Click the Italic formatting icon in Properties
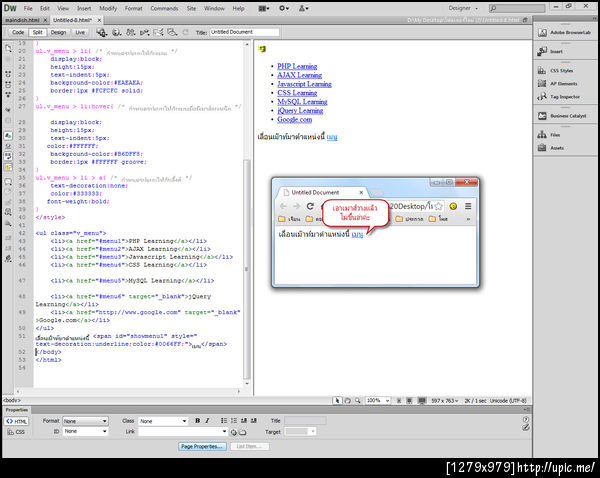 click(x=208, y=421)
